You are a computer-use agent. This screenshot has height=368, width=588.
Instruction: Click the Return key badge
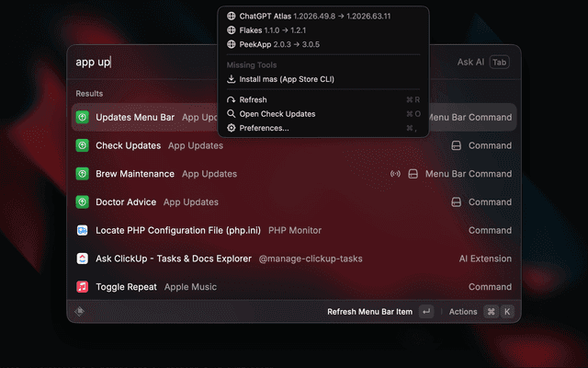426,312
